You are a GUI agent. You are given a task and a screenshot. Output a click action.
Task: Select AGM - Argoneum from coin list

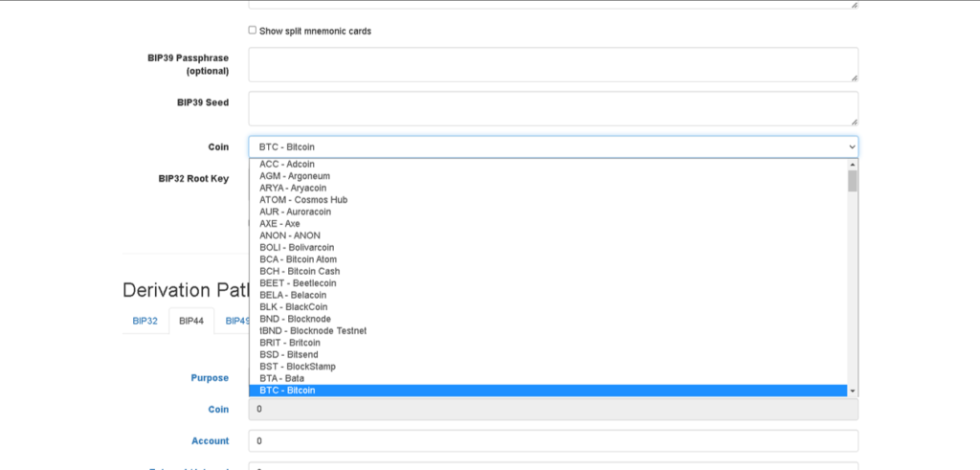pyautogui.click(x=548, y=176)
